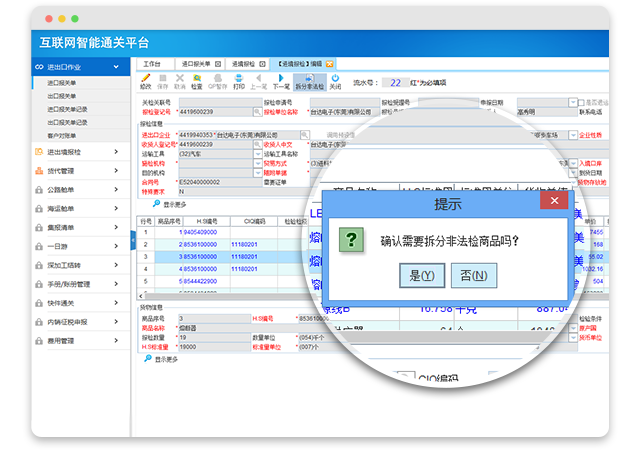The image size is (640, 458).
Task: Open the 运输工具 dropdown arrow
Action: point(258,154)
